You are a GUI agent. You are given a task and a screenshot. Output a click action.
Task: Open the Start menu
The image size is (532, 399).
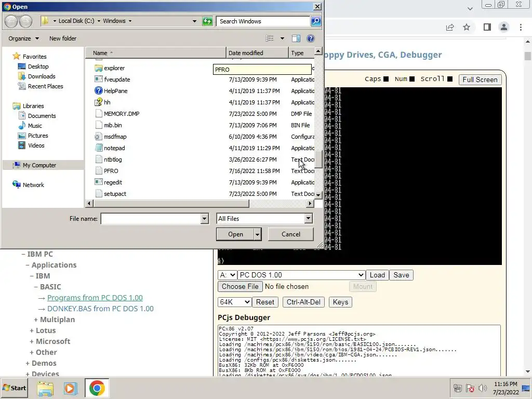[14, 388]
